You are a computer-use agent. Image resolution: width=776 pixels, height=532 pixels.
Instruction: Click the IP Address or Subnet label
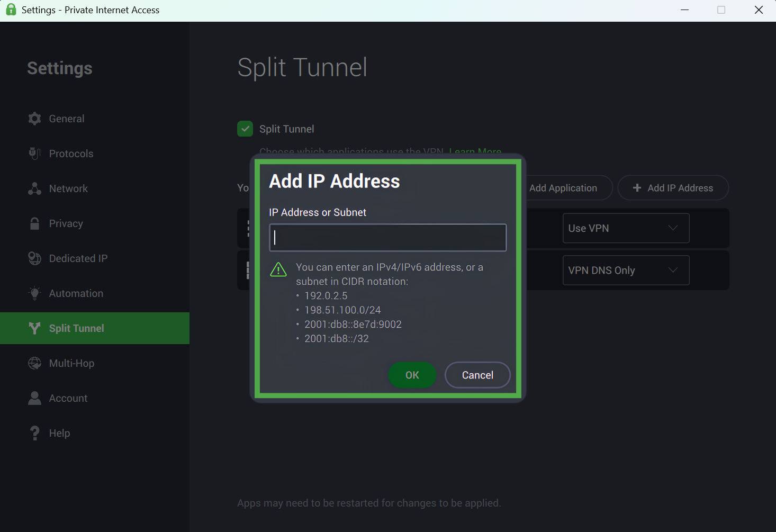point(318,212)
